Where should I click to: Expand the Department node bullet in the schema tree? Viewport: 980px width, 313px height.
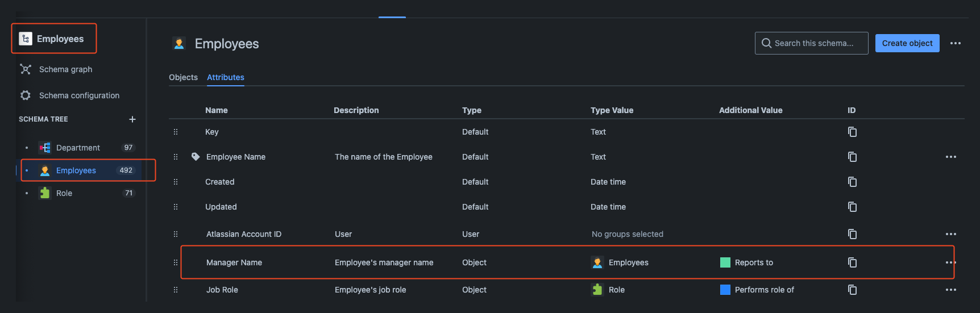pyautogui.click(x=27, y=148)
